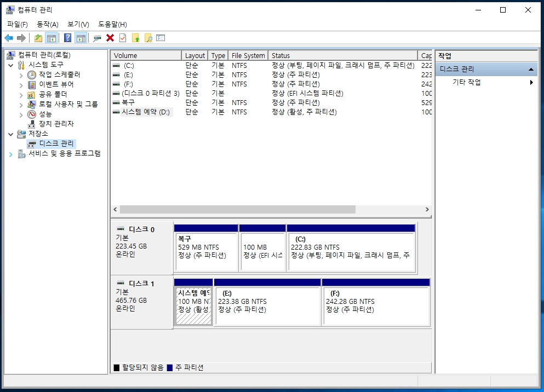Click the Back arrow in toolbar

[9, 38]
